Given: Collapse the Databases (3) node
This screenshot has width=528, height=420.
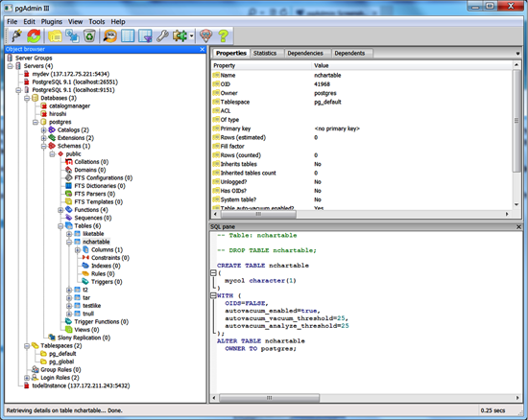Looking at the screenshot, I should (27, 98).
